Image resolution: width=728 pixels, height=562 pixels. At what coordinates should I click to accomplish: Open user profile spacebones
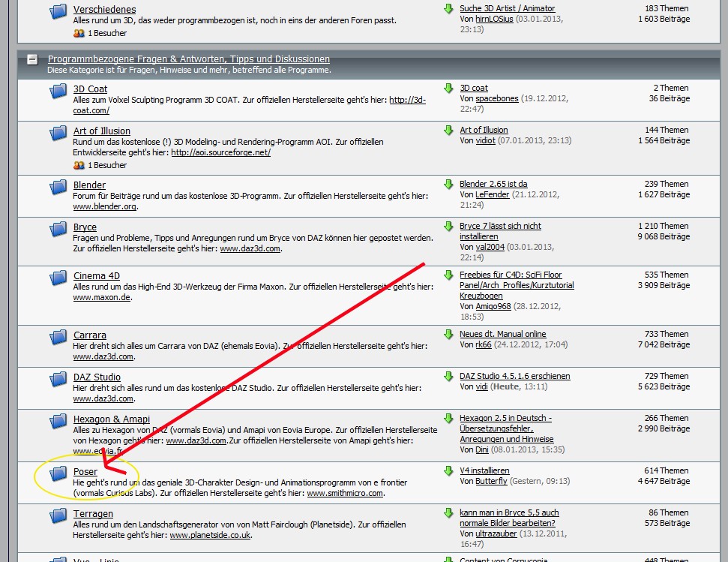(x=497, y=98)
